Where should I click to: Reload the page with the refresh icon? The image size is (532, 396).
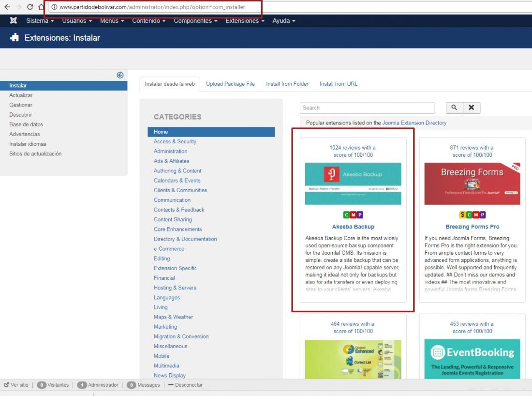30,7
